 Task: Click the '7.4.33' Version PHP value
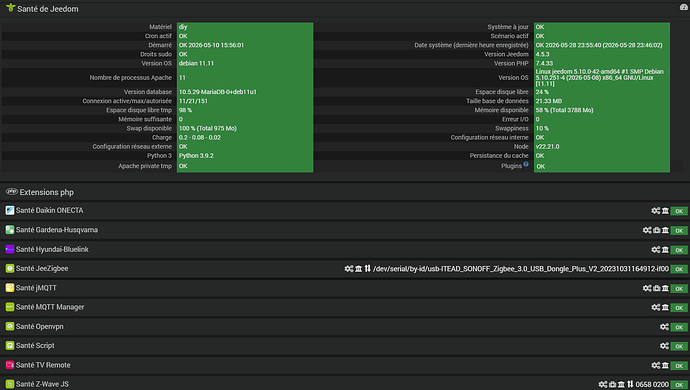coord(544,63)
